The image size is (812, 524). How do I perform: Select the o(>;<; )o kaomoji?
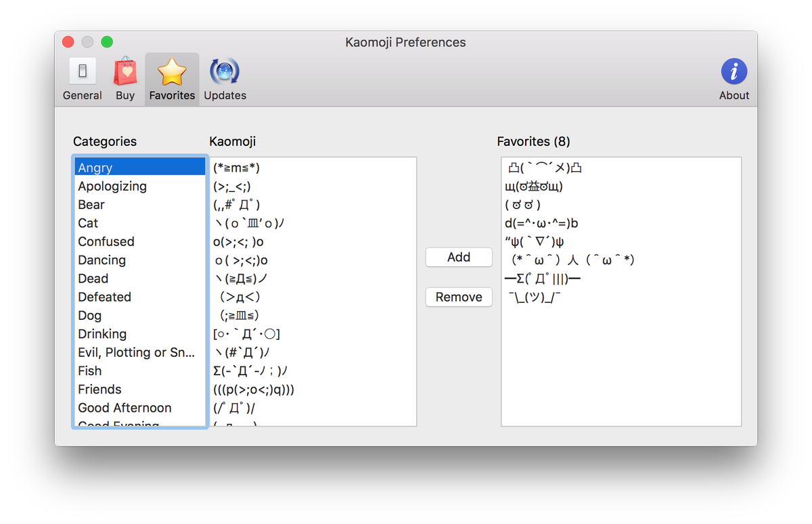313,241
